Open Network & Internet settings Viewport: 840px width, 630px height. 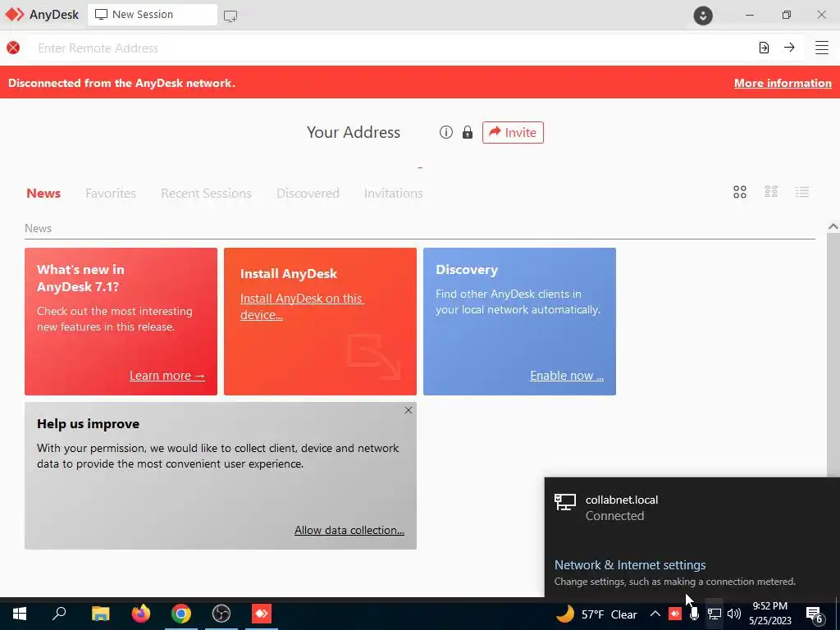(630, 564)
